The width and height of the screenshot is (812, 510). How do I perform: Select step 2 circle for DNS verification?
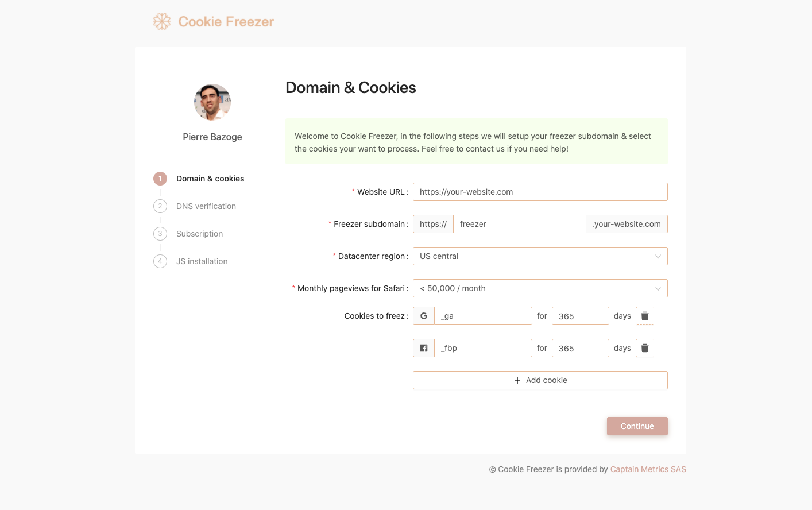click(x=160, y=206)
